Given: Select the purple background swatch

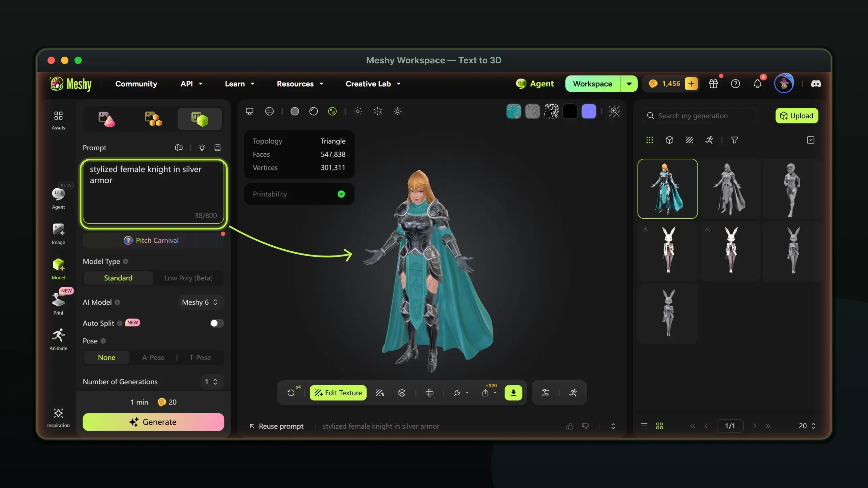Looking at the screenshot, I should click(589, 111).
